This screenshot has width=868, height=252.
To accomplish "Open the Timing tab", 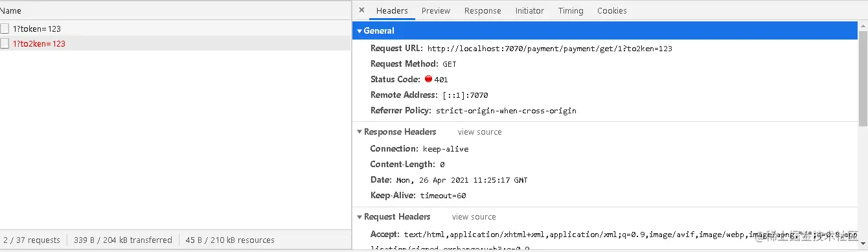I will (571, 10).
